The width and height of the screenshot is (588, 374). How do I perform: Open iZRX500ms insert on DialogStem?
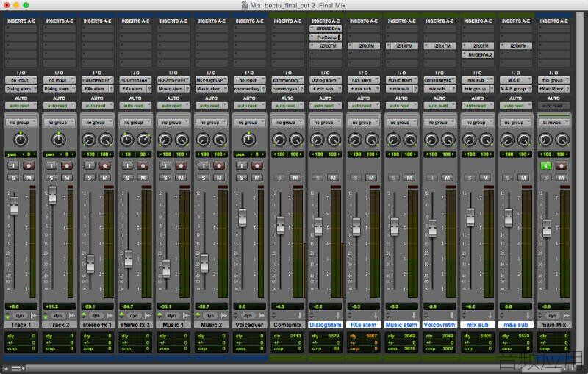pos(326,29)
